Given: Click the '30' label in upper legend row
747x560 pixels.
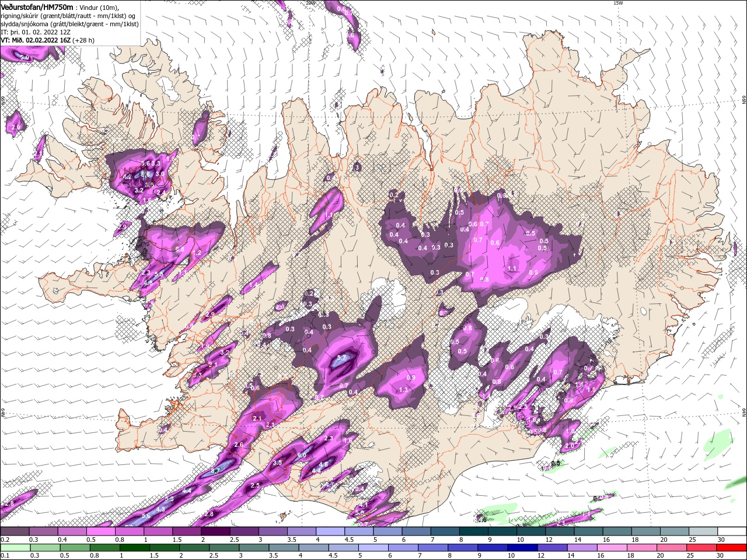Looking at the screenshot, I should [721, 540].
